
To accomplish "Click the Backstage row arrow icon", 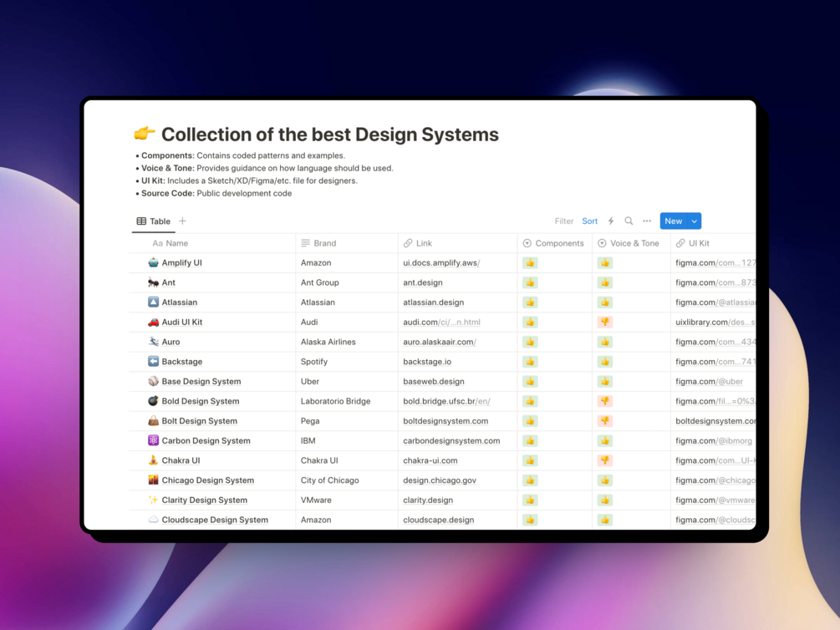I will pos(153,362).
